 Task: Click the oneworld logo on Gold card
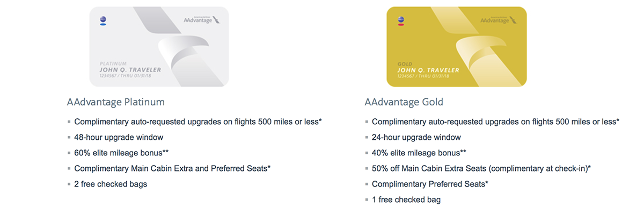pyautogui.click(x=400, y=21)
